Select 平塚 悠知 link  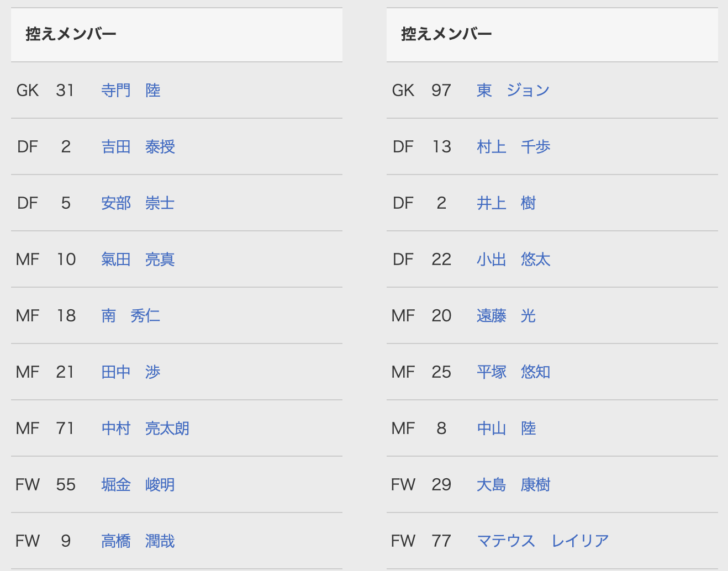(x=514, y=372)
